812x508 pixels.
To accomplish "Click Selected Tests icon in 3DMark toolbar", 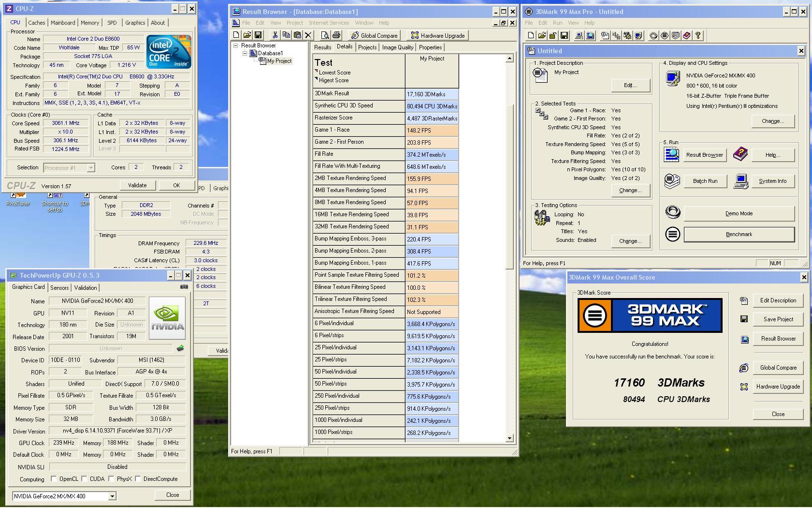I will coord(616,35).
